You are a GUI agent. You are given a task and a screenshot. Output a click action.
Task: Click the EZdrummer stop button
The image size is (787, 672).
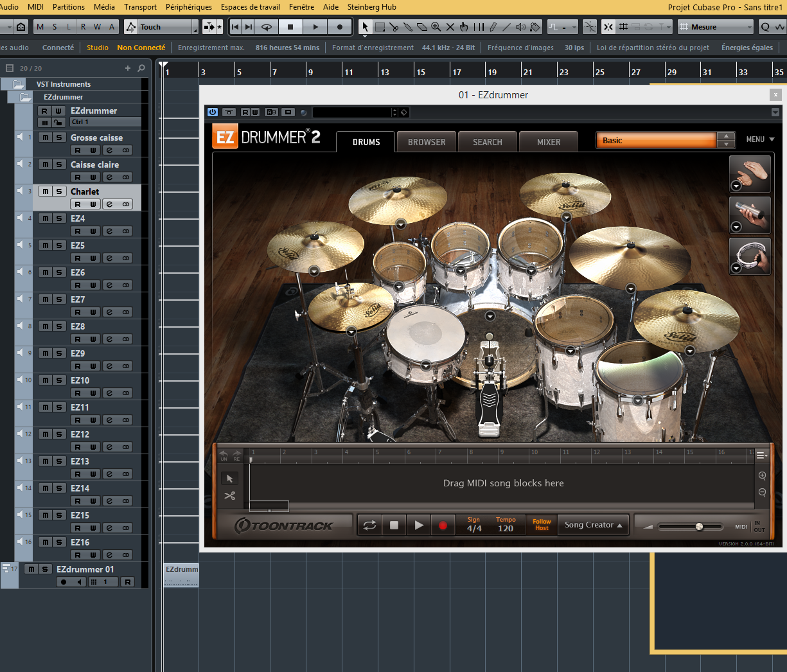click(394, 526)
